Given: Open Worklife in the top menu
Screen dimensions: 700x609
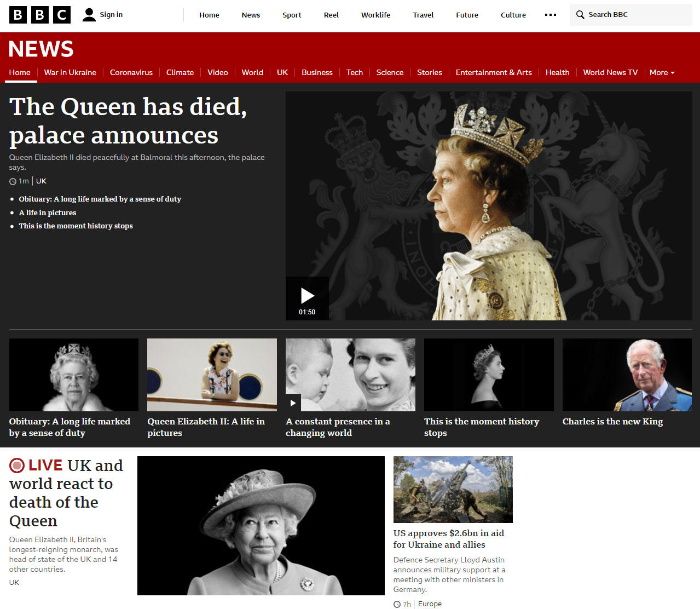Looking at the screenshot, I should [375, 15].
